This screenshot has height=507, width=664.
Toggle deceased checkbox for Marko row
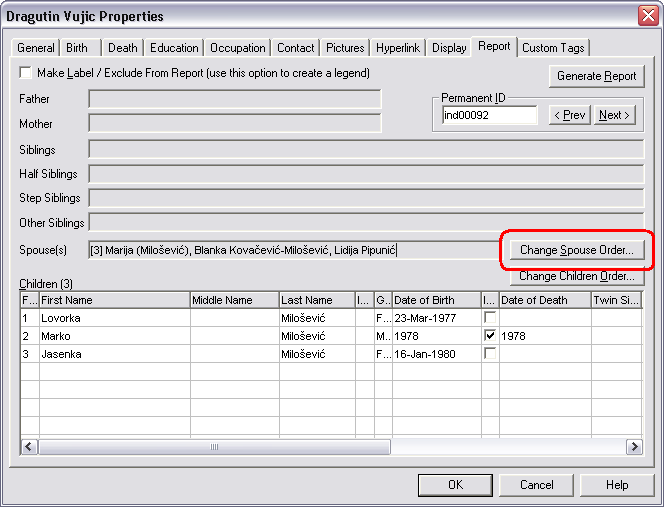pos(489,336)
